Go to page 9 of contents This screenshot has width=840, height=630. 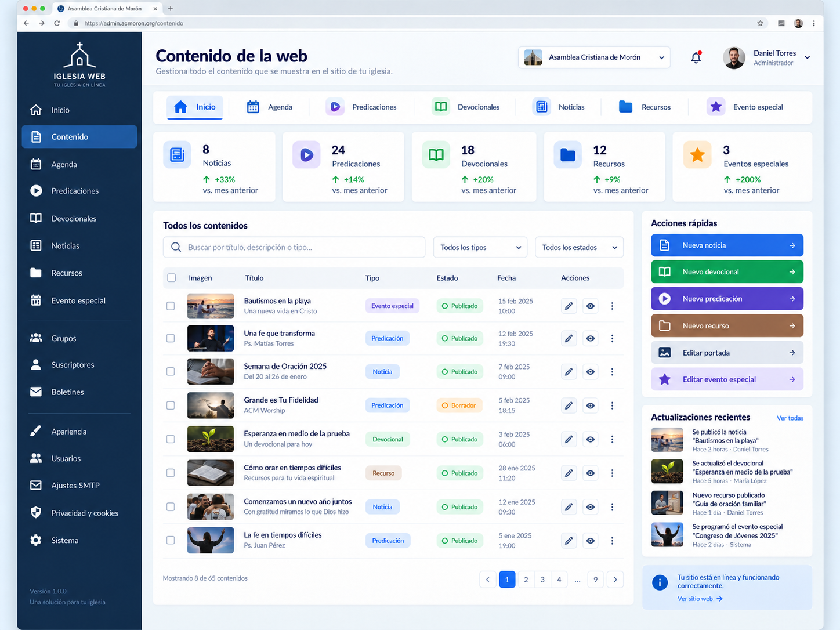595,579
